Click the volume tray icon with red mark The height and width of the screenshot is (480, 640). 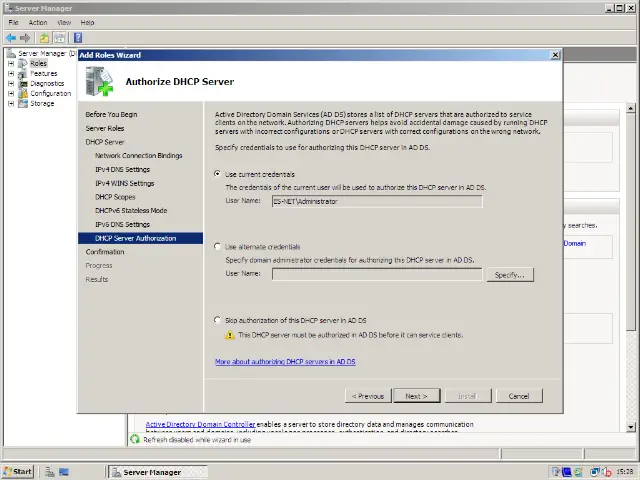[607, 472]
